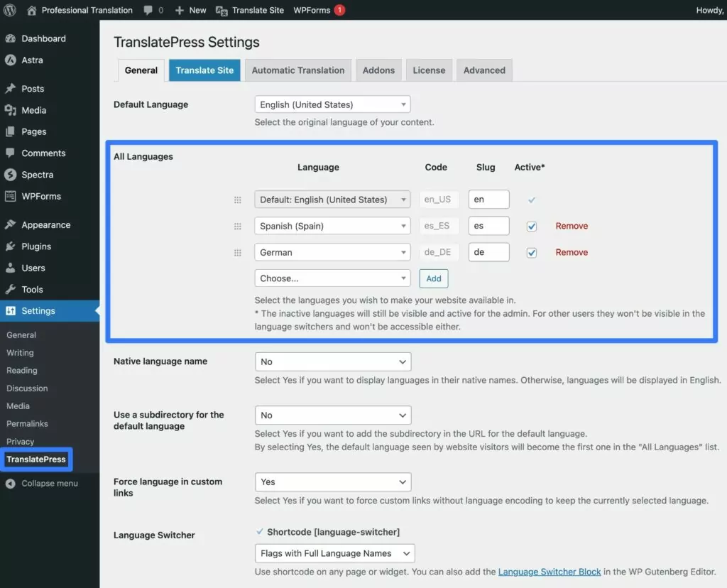Open the Default: English (United States) dropdown
727x588 pixels.
(x=332, y=200)
